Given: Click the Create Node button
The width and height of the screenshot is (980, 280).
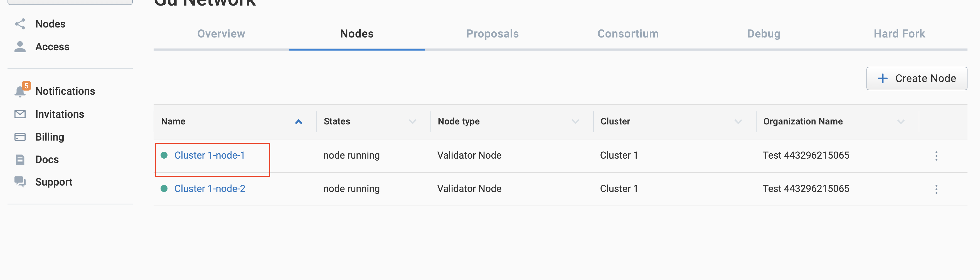Looking at the screenshot, I should (x=917, y=78).
